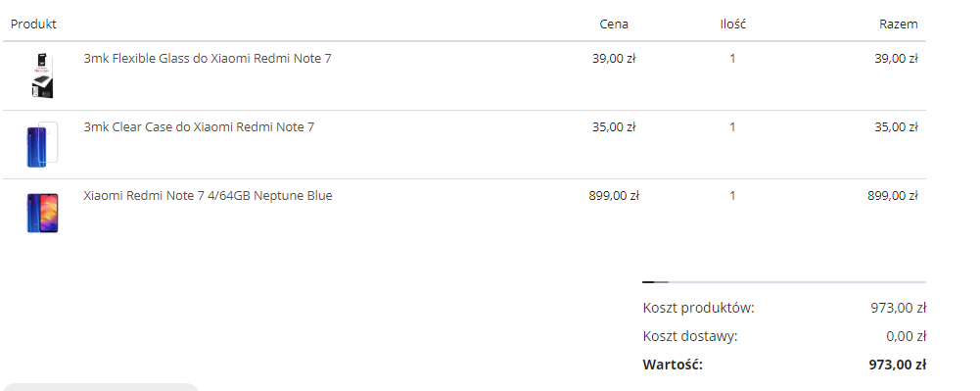This screenshot has height=391, width=980.
Task: Click the Koszt dostawy 0,00 zł value
Action: pos(906,336)
